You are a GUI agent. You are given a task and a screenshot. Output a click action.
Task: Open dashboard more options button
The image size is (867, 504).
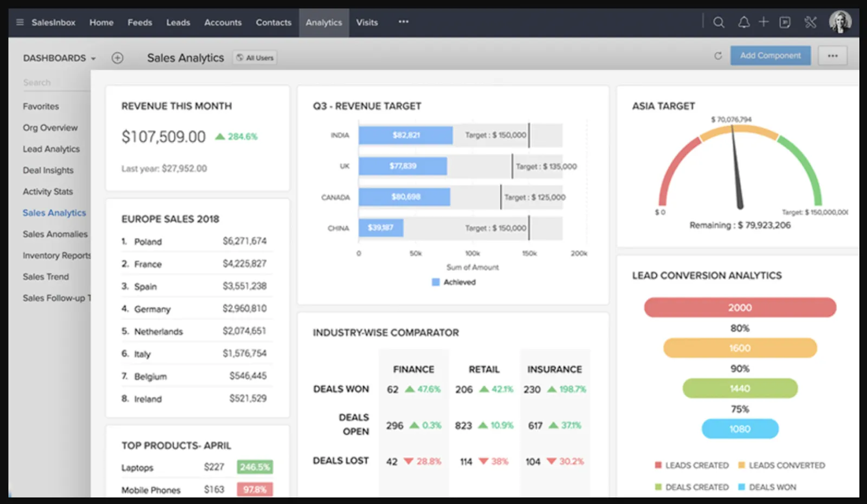pyautogui.click(x=833, y=56)
